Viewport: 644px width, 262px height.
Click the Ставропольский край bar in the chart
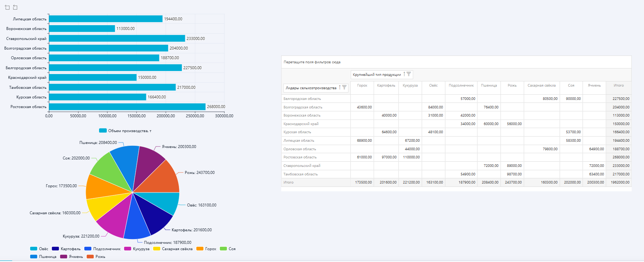coord(117,38)
